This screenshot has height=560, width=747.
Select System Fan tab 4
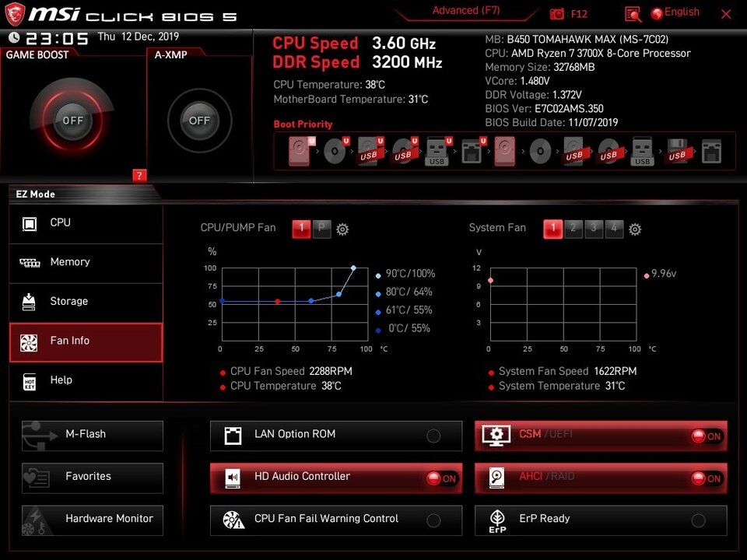[x=614, y=229]
